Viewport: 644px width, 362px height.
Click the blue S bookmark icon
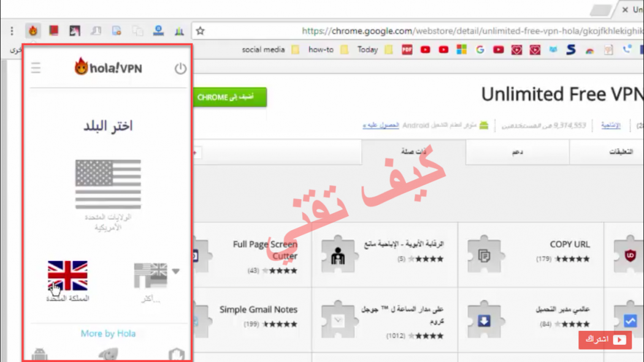pos(571,50)
